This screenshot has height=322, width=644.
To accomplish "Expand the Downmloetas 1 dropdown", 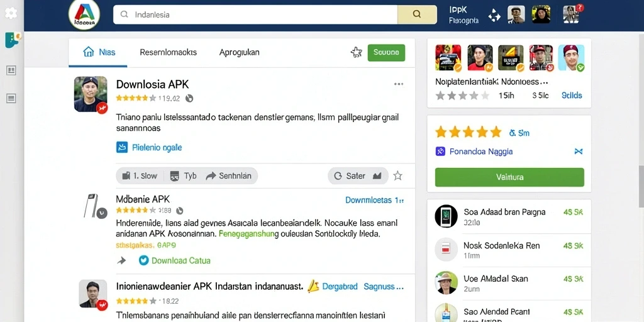I will click(x=375, y=200).
